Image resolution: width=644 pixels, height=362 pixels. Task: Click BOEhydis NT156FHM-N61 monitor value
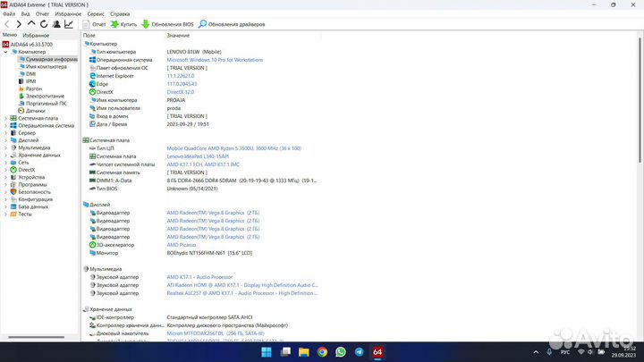(209, 253)
